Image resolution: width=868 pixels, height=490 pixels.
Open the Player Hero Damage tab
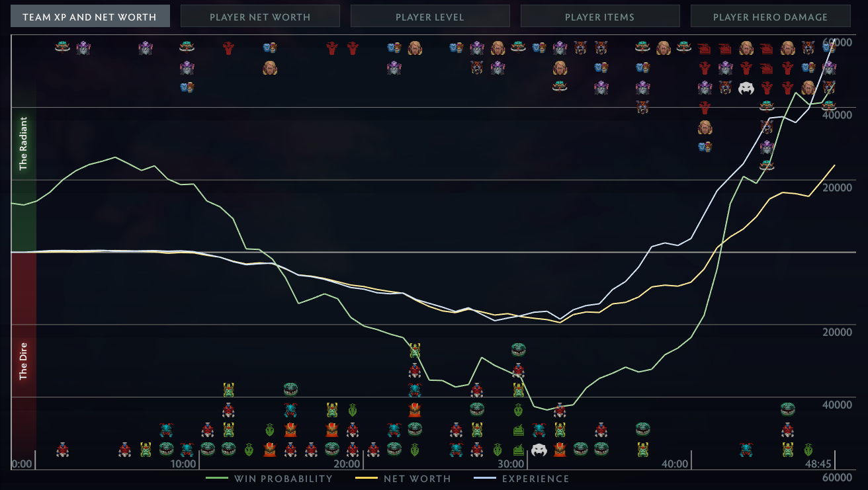tap(770, 17)
